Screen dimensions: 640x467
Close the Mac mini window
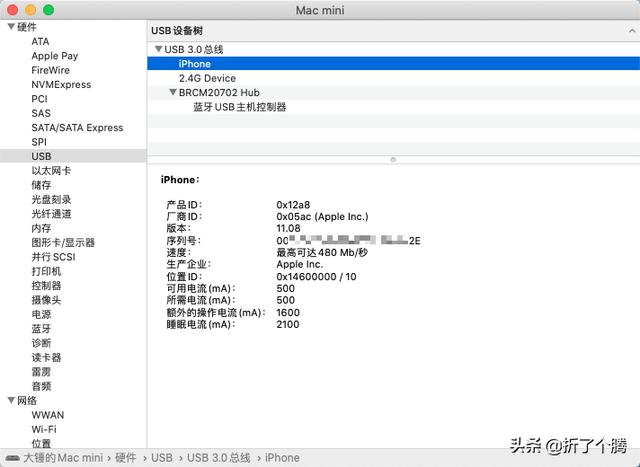click(13, 10)
